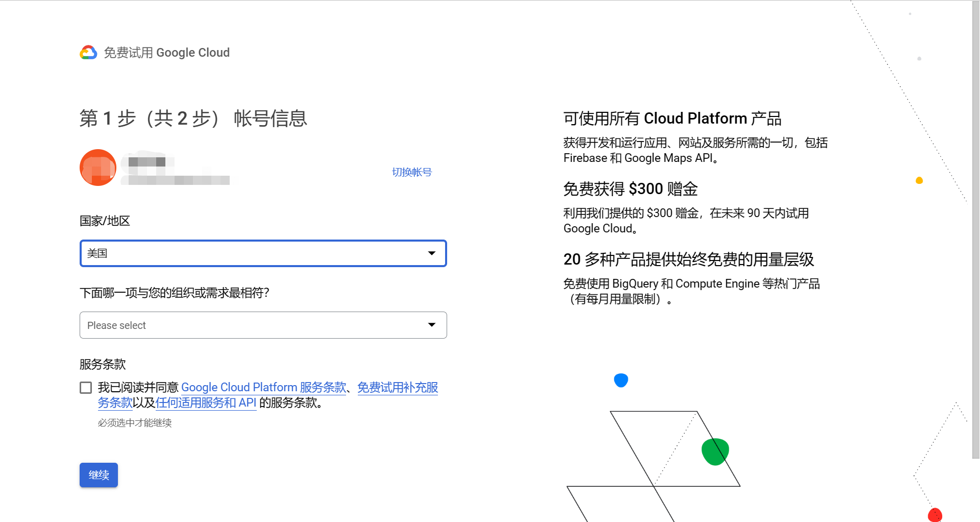Click the 免费试用 Google Cloud header text
Viewport: 980px width, 522px height.
167,53
